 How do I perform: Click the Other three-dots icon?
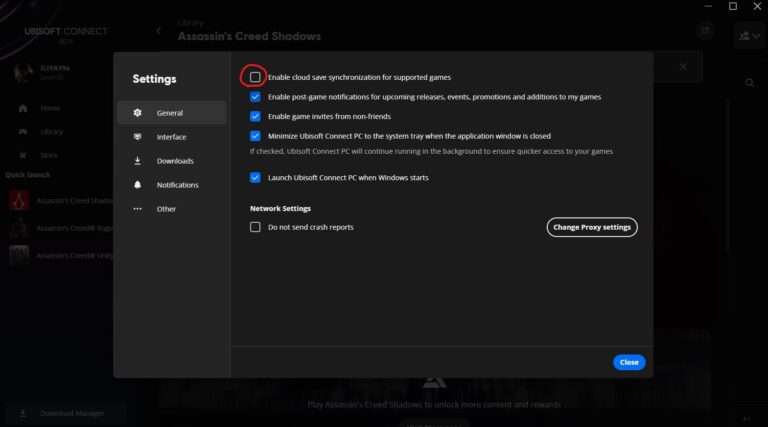click(x=138, y=209)
